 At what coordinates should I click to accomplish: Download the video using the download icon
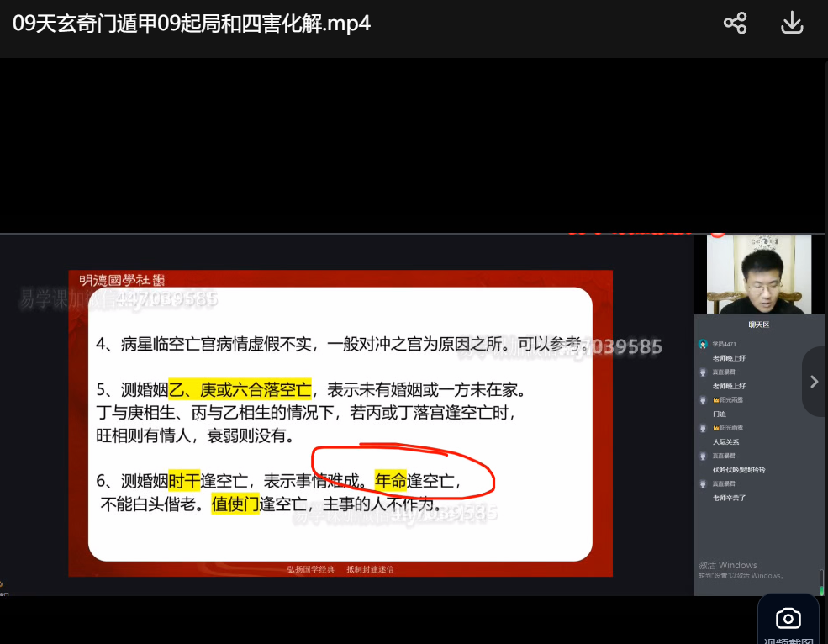click(792, 23)
